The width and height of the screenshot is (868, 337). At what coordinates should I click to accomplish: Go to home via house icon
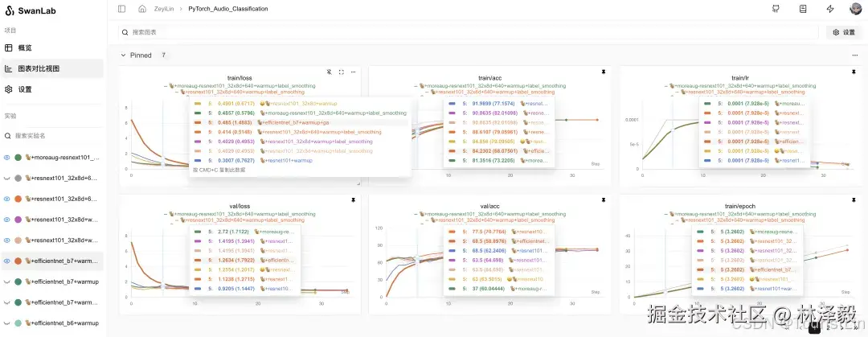tap(142, 9)
